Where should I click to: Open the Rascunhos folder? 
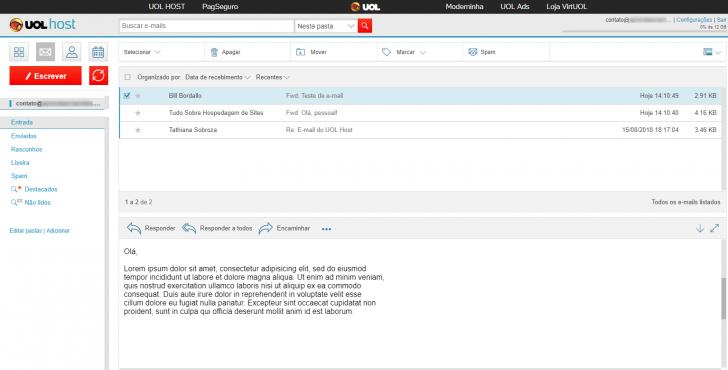[x=26, y=149]
